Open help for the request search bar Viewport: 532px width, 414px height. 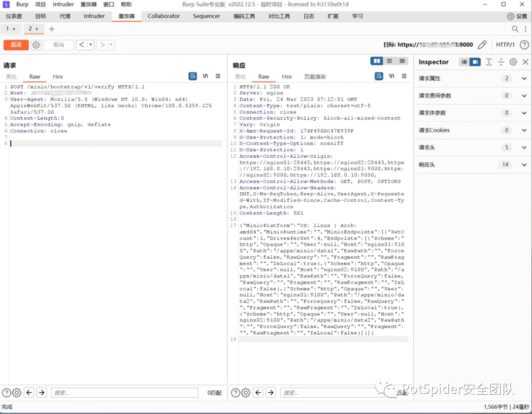[x=6, y=393]
